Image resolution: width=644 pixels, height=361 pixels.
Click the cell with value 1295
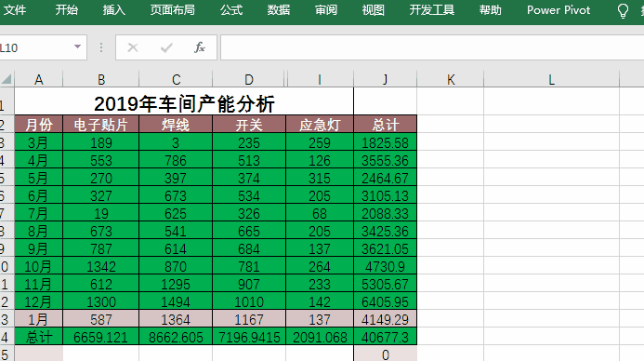pyautogui.click(x=176, y=284)
